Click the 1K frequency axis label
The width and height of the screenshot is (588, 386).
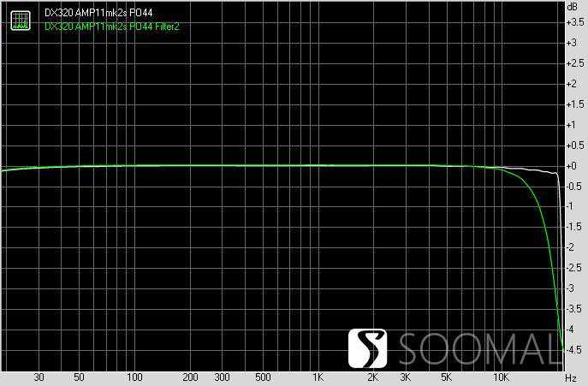click(x=318, y=377)
